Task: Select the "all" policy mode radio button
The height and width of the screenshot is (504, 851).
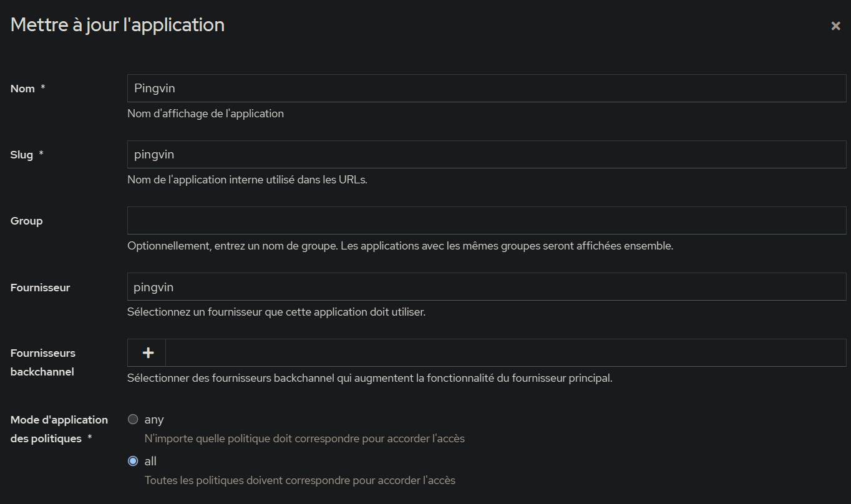Action: point(133,462)
